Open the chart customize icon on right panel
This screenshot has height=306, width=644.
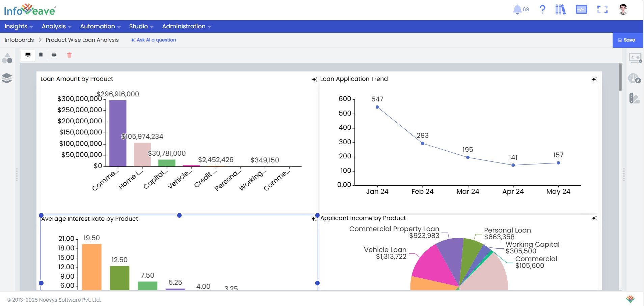[x=634, y=79]
